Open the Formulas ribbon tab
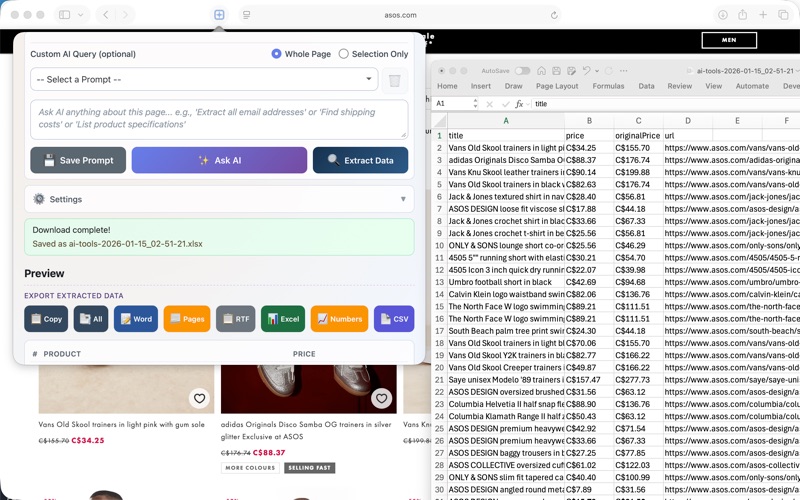The height and width of the screenshot is (500, 800). (x=608, y=86)
